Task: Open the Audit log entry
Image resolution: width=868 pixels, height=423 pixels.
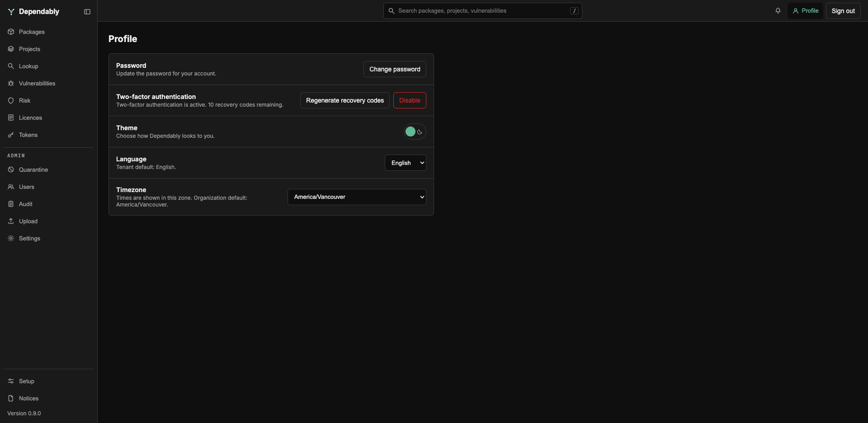Action: (x=48, y=204)
